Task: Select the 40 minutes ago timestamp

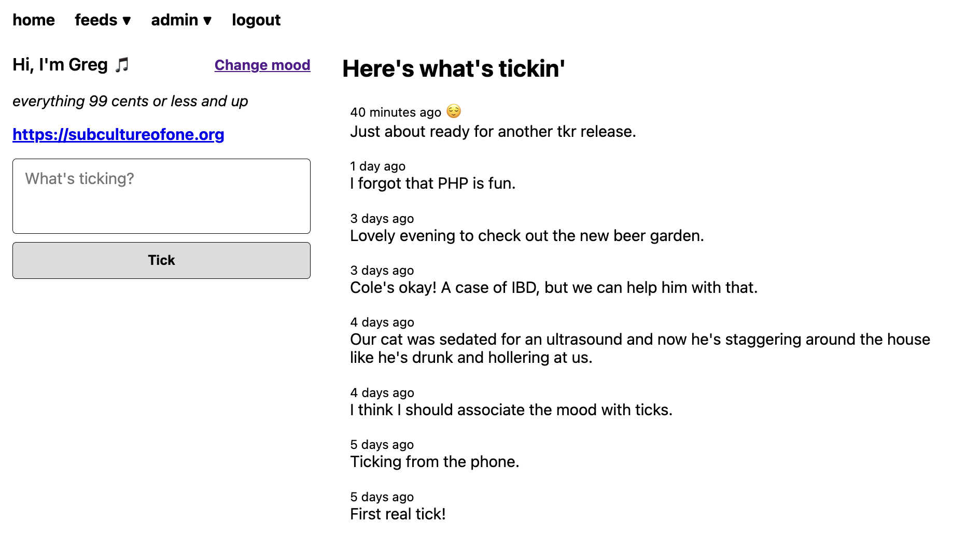Action: (x=396, y=112)
